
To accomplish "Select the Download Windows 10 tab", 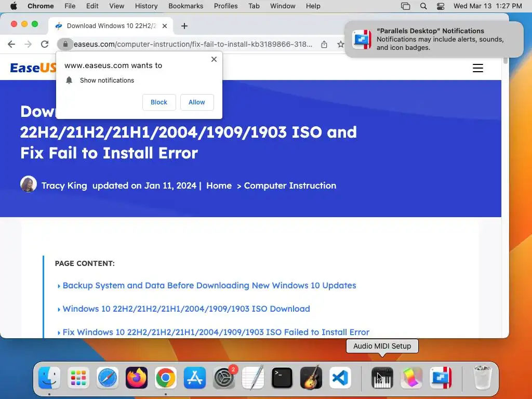I will pyautogui.click(x=111, y=26).
